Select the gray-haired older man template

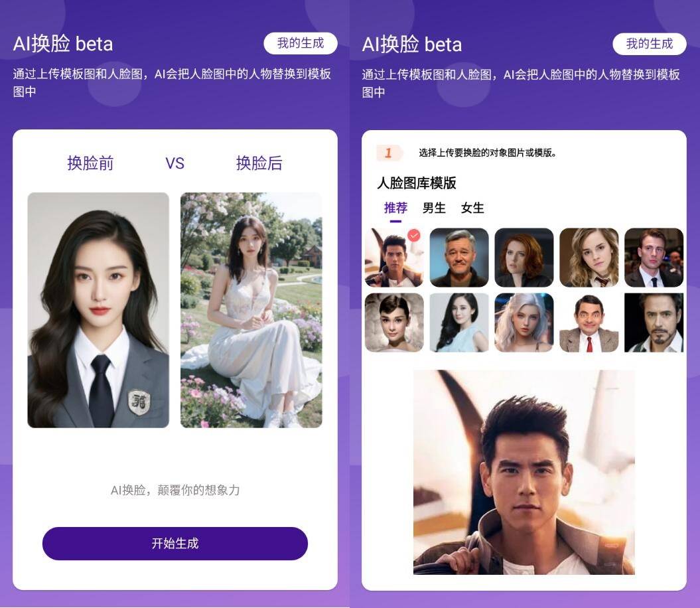click(459, 258)
